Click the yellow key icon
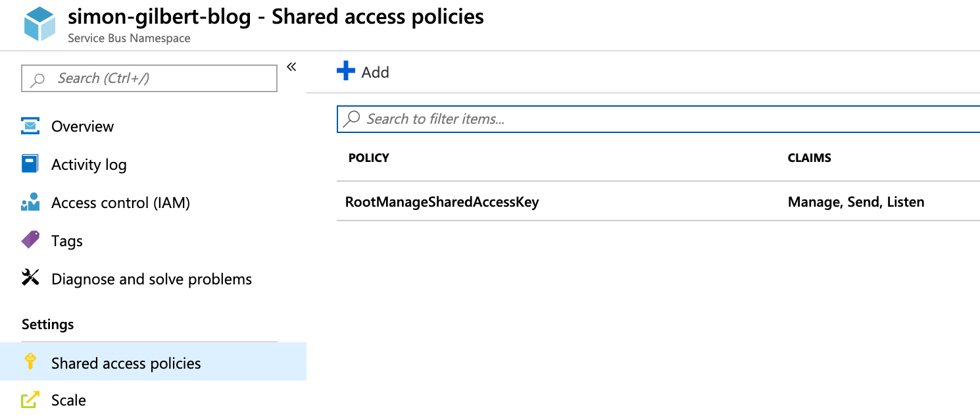 tap(30, 361)
